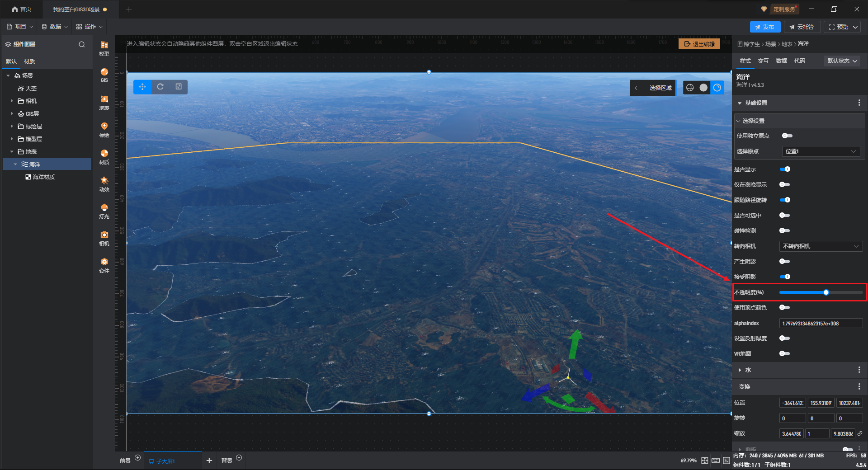Switch to the 交互 tab
This screenshot has width=868, height=470.
click(763, 61)
